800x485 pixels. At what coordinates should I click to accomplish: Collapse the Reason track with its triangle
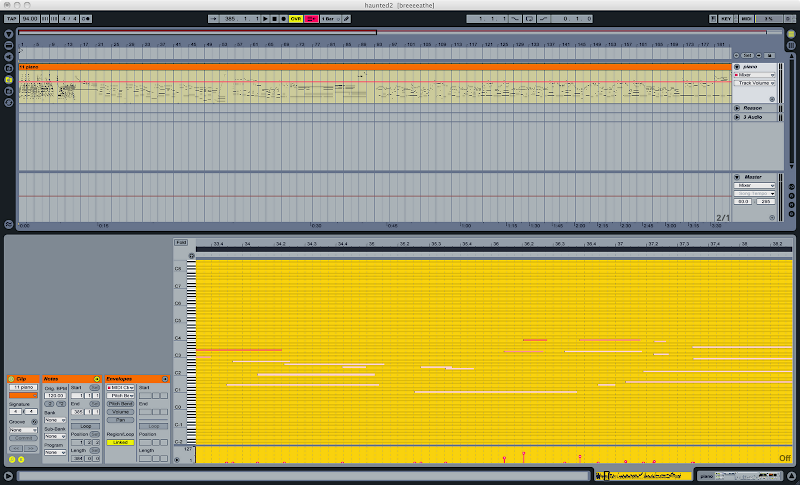[737, 107]
